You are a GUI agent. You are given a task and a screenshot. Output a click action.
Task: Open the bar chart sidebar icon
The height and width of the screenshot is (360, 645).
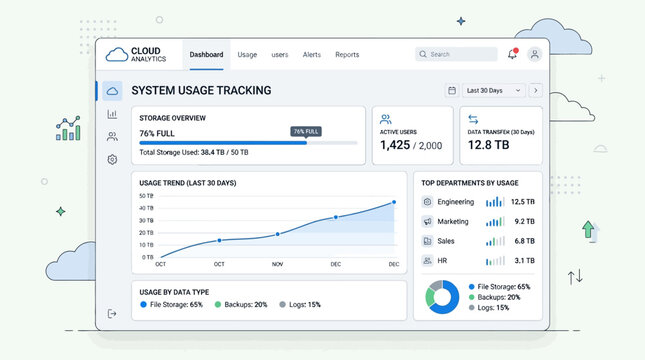(112, 114)
